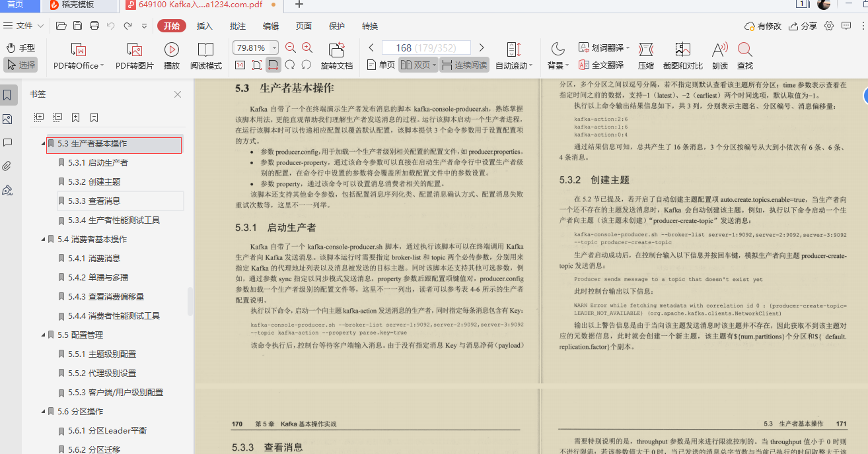Open the 背景 background dropdown
868x454 pixels.
(557, 56)
